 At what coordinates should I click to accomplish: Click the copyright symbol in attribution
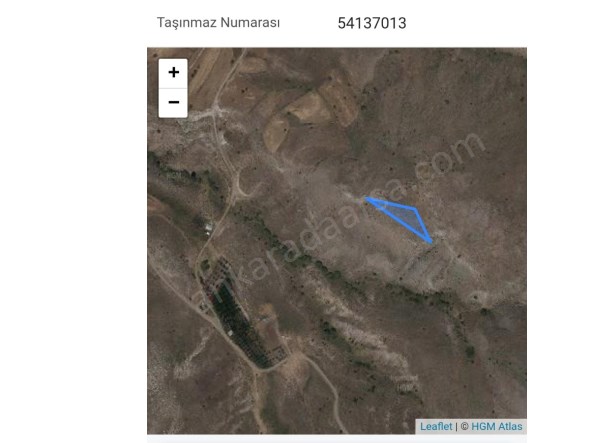464,426
